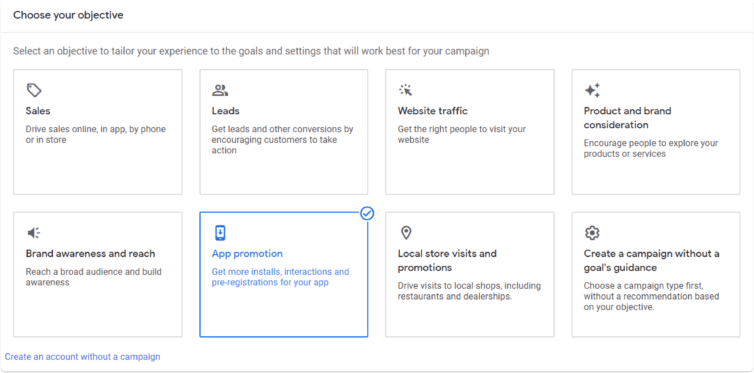Click 'Drive sales online, in app' description
The image size is (754, 373).
[x=95, y=135]
